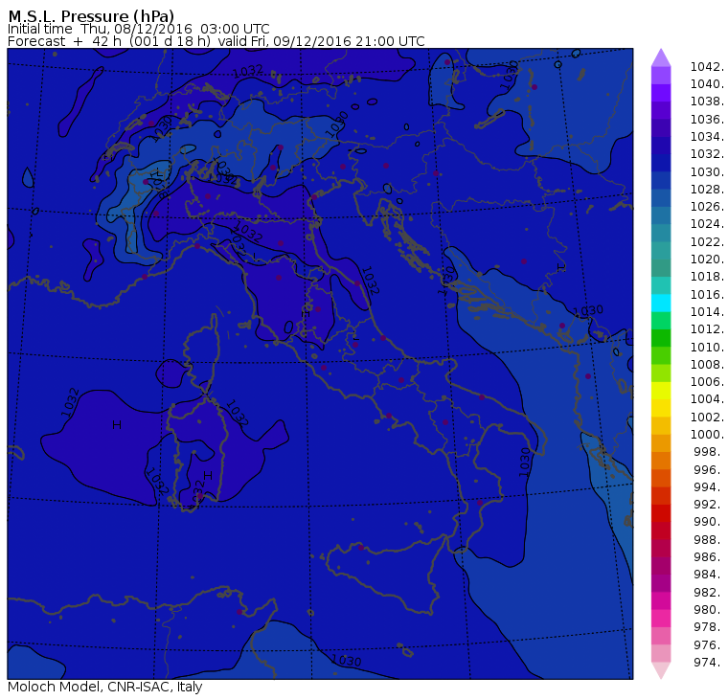
Task: Select the legend swatch between 1030 and 1032
Action: 661,163
